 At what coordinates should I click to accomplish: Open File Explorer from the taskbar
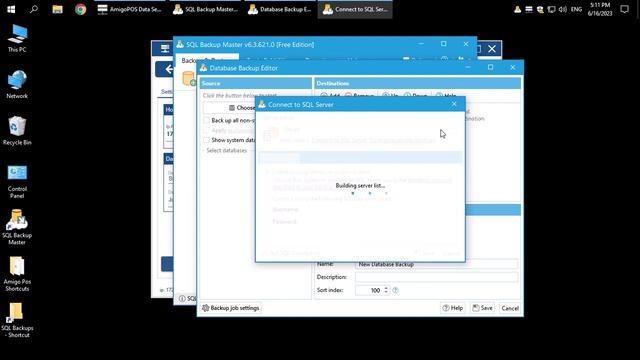[57, 9]
